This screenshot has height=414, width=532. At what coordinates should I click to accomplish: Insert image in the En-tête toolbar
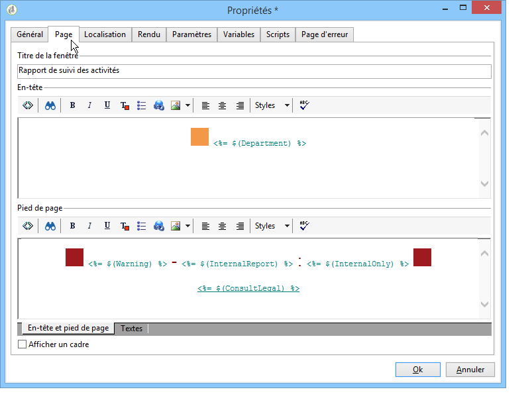tap(176, 105)
